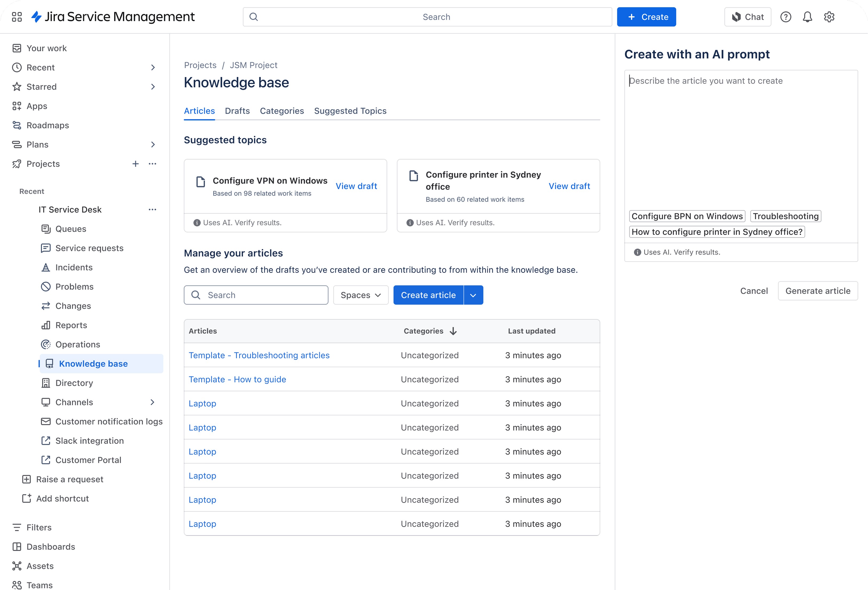Expand the Plans sidebar section

(x=153, y=145)
